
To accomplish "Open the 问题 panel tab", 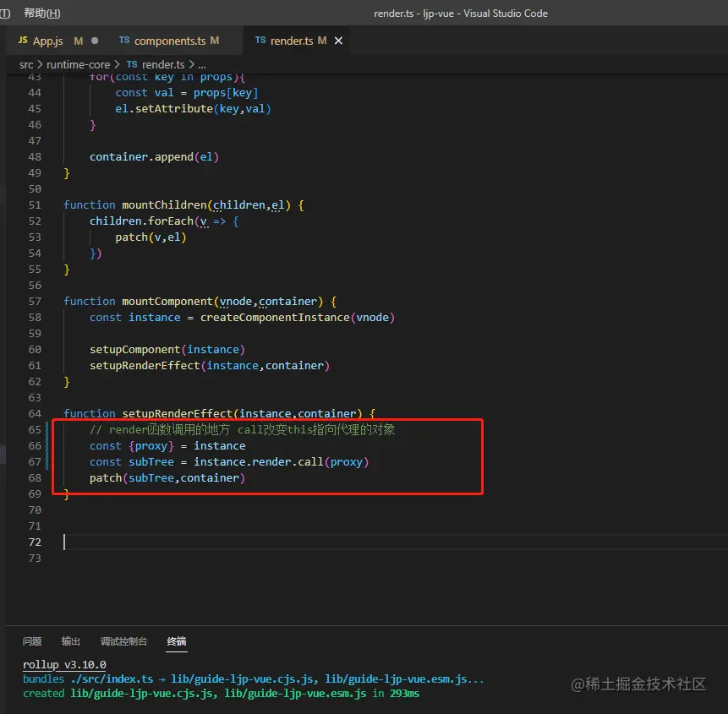I will pos(32,641).
